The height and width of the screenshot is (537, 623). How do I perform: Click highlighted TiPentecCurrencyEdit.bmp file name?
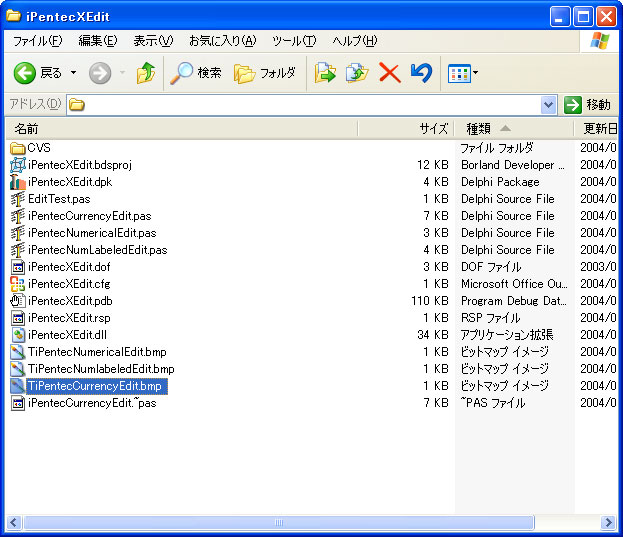(95, 386)
